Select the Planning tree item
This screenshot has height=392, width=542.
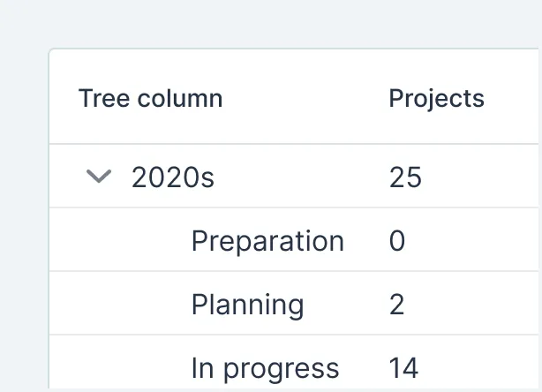247,305
